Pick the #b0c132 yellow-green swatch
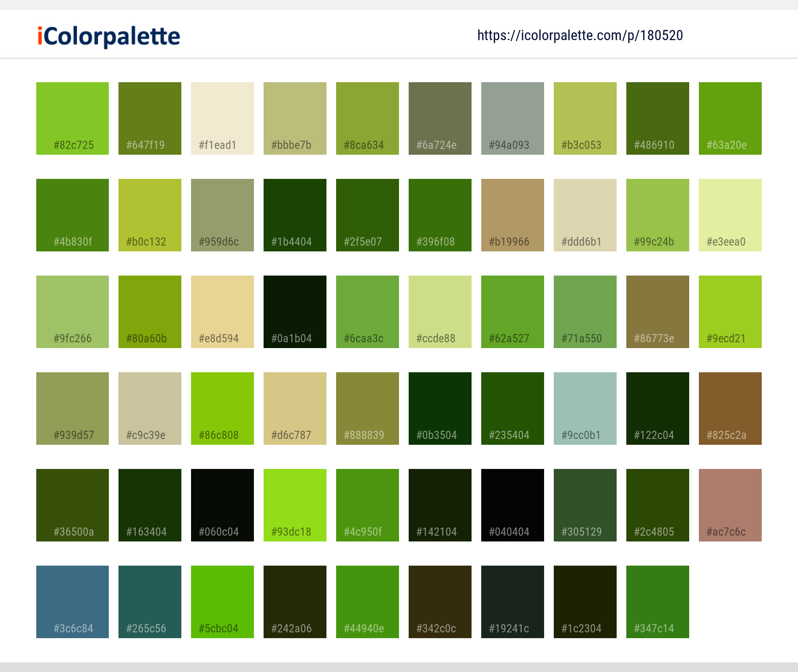The width and height of the screenshot is (798, 672). [150, 215]
